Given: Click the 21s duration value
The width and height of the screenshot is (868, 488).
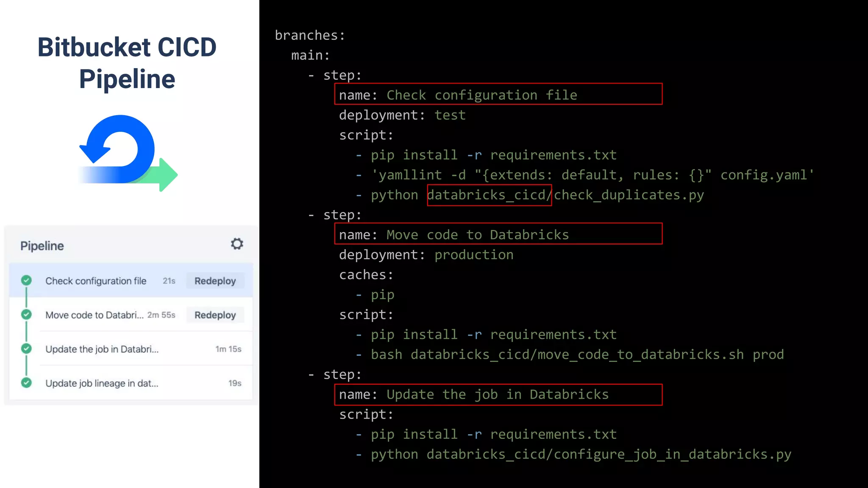Looking at the screenshot, I should click(169, 281).
